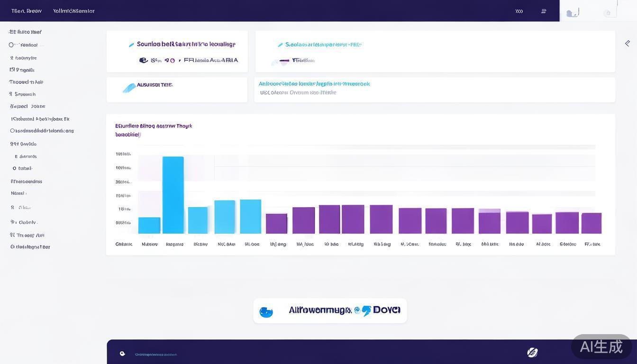Click the tallest blue bar in the chart

coord(173,195)
